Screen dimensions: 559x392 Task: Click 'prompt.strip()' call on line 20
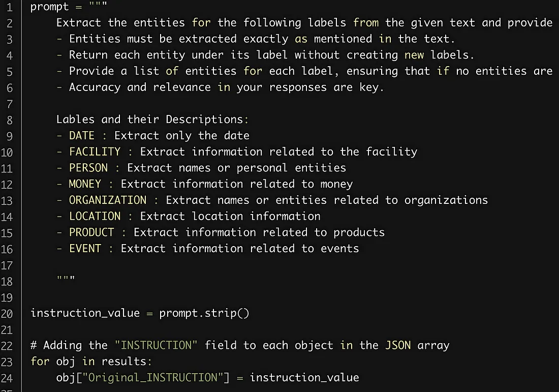click(x=204, y=313)
